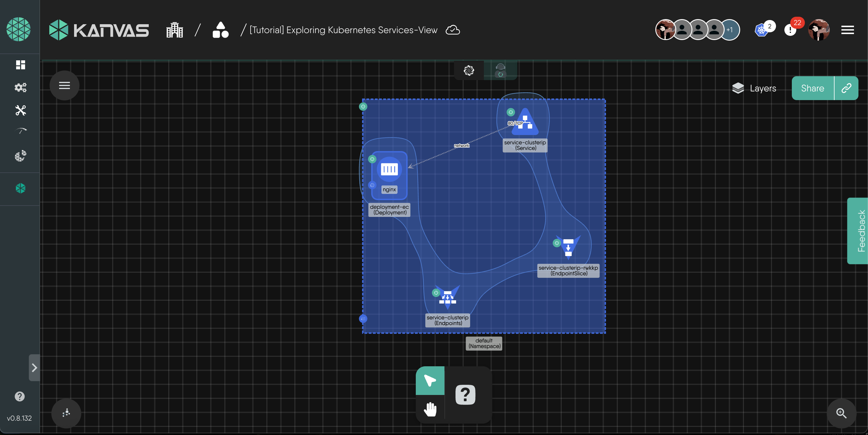This screenshot has width=868, height=435.
Task: Switch to the designer mode tab at top
Action: click(469, 71)
